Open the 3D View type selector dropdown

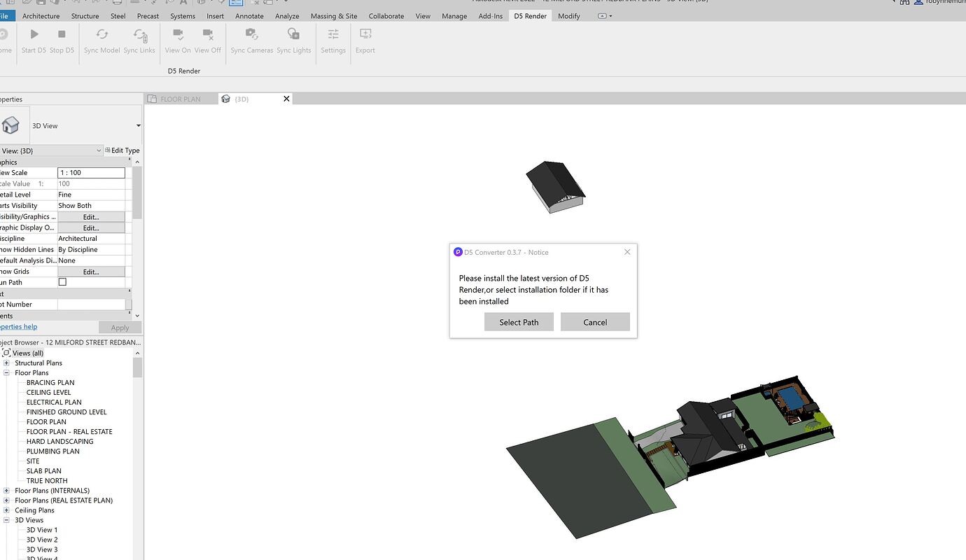tap(138, 126)
